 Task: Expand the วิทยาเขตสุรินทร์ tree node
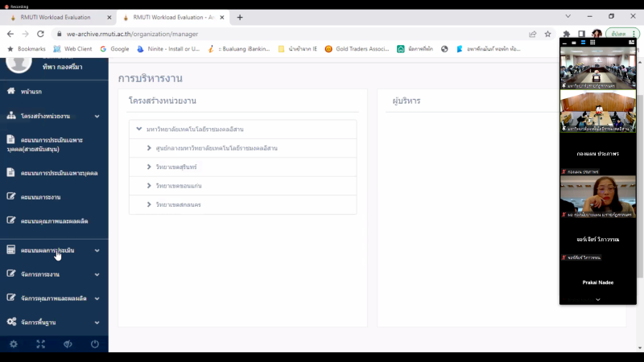[x=149, y=167]
